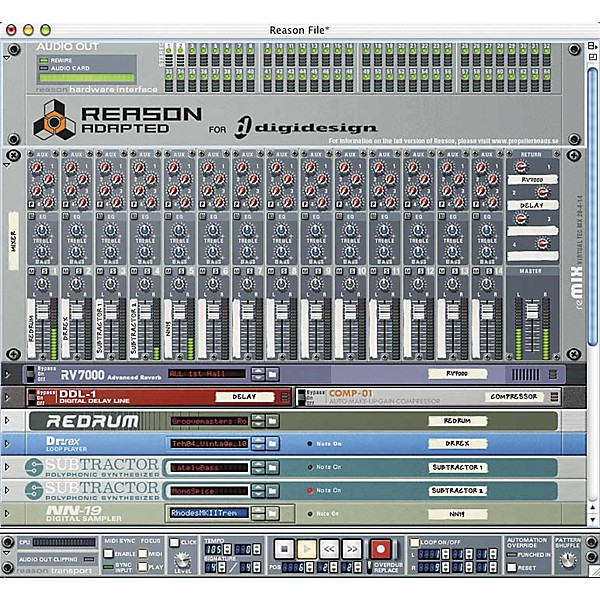Click the DELAY tape label on DDL-1
Viewport: 600px width, 600px height.
[245, 397]
